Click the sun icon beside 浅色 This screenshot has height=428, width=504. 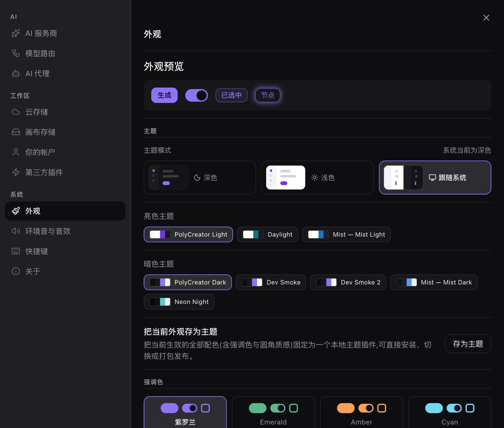[x=315, y=177]
